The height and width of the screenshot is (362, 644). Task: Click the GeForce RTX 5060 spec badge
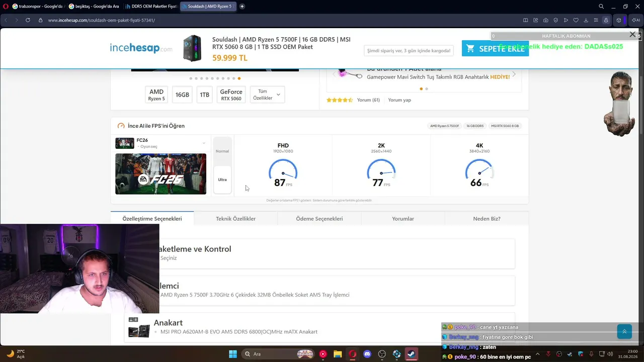coord(231,95)
